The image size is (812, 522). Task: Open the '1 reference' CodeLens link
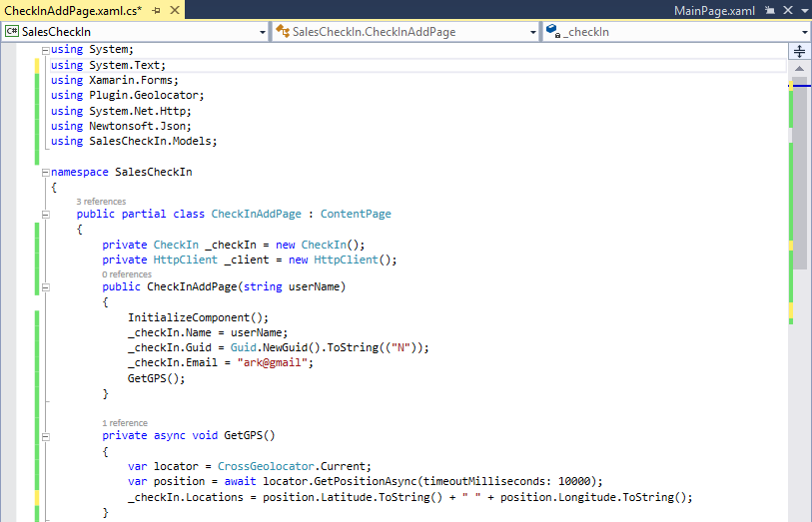click(125, 422)
